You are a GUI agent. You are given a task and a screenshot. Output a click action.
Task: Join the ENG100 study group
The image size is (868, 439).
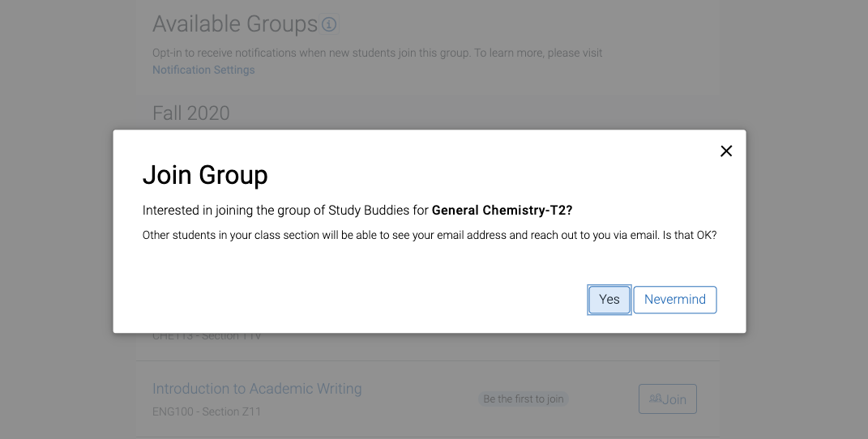pos(668,399)
